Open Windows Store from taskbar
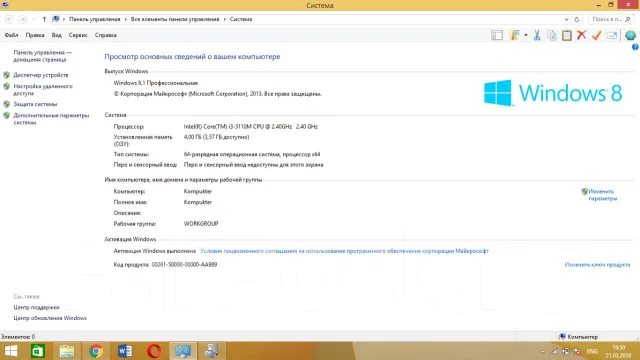The width and height of the screenshot is (640, 360). pos(38,351)
